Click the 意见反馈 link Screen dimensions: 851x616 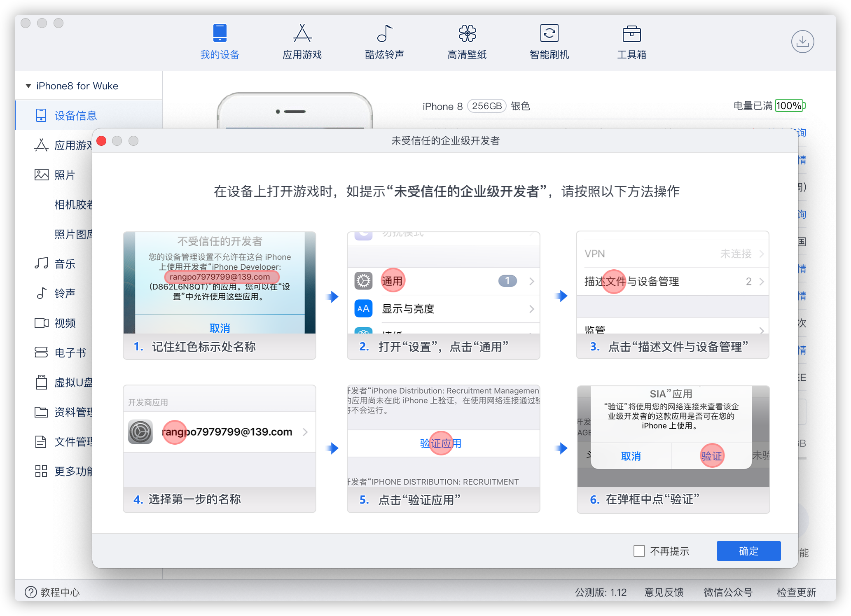pos(664,592)
